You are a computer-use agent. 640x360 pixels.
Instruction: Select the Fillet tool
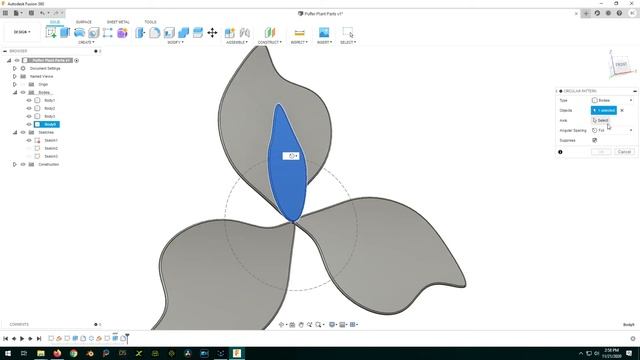point(155,32)
